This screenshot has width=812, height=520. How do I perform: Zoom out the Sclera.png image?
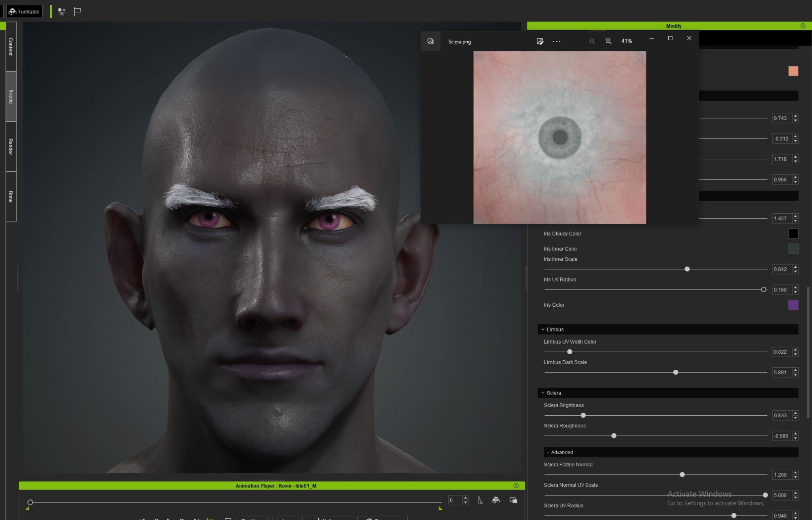592,41
